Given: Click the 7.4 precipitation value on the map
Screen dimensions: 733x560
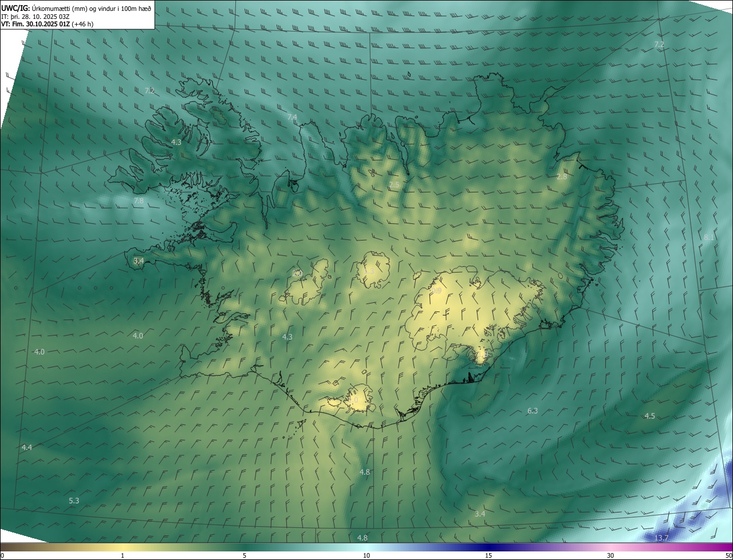Looking at the screenshot, I should click(x=292, y=117).
